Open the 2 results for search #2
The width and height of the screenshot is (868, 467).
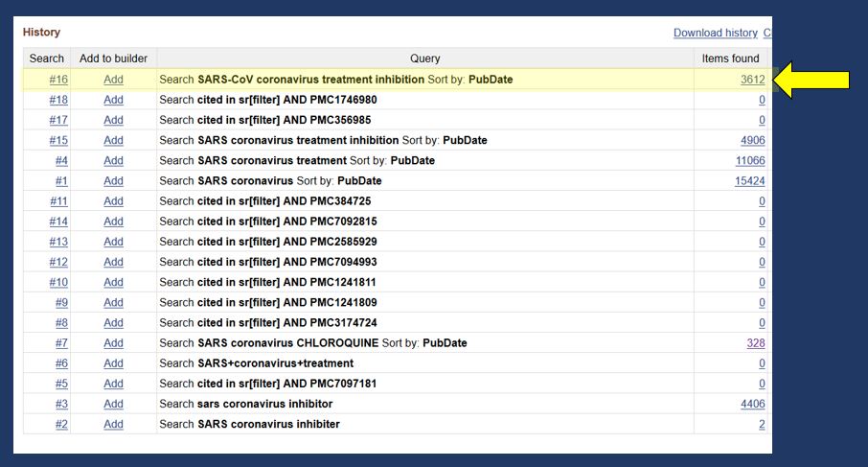(762, 424)
